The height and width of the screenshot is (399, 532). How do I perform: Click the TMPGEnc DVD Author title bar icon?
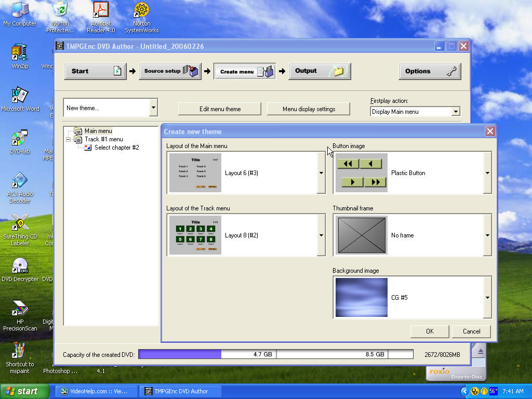(x=60, y=46)
